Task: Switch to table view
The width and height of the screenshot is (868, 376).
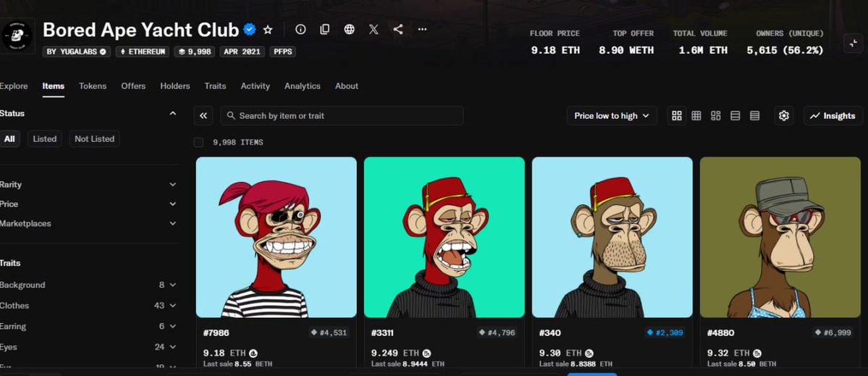Action: click(754, 116)
